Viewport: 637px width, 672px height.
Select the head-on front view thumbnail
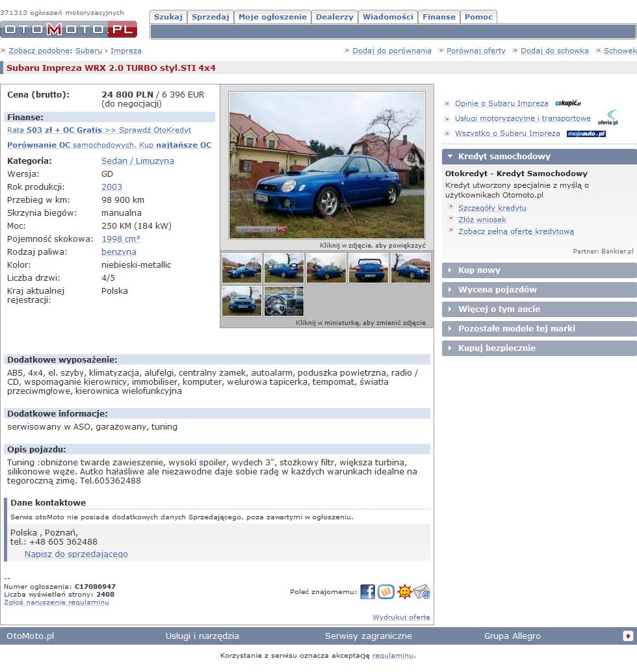[x=242, y=302]
